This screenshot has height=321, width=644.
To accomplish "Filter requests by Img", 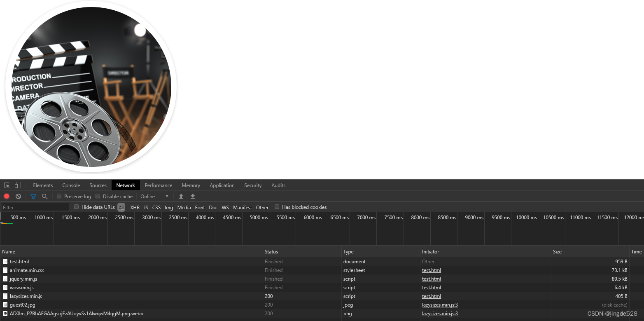I will [x=169, y=207].
